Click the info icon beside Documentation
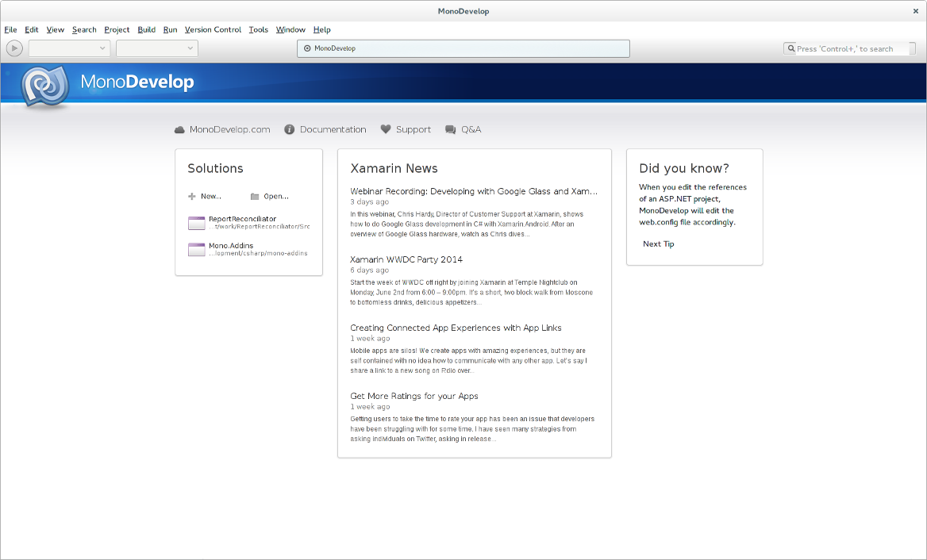The image size is (927, 560). (289, 129)
